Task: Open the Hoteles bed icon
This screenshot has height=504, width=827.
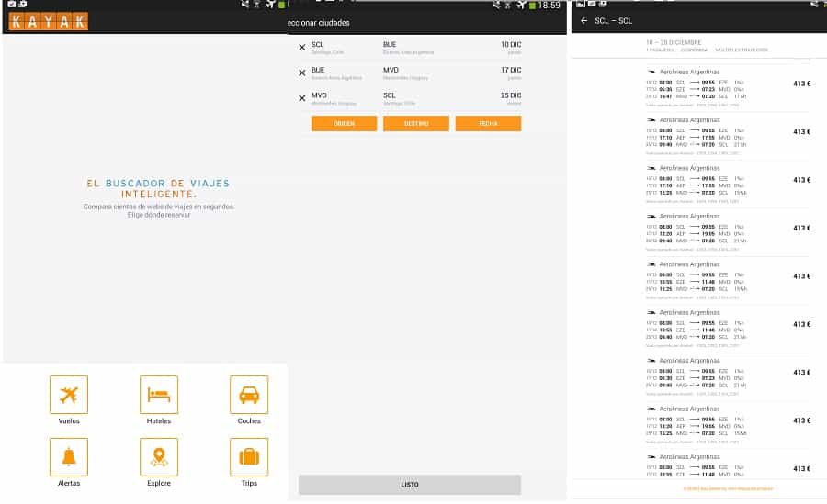Action: 159,395
